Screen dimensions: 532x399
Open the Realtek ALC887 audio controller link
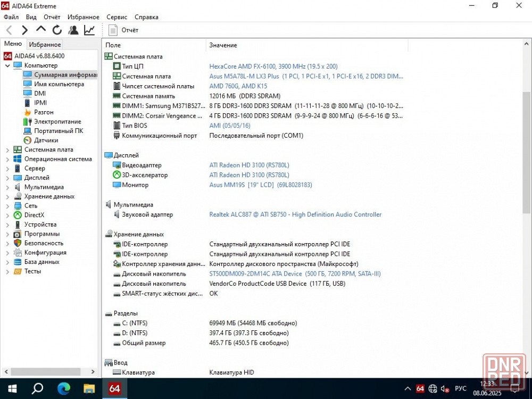(x=295, y=214)
